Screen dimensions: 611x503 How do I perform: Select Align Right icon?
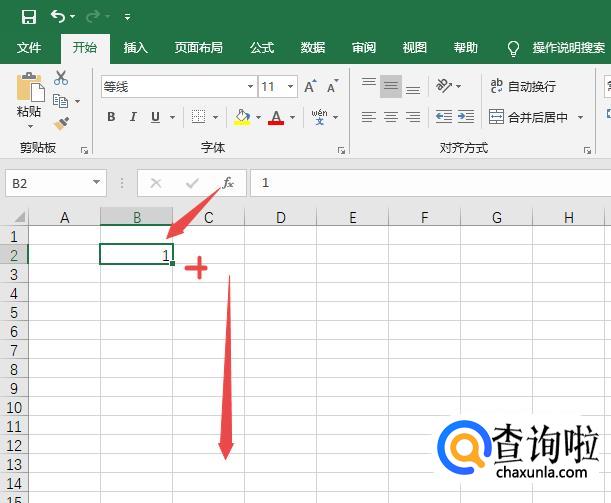click(x=413, y=116)
